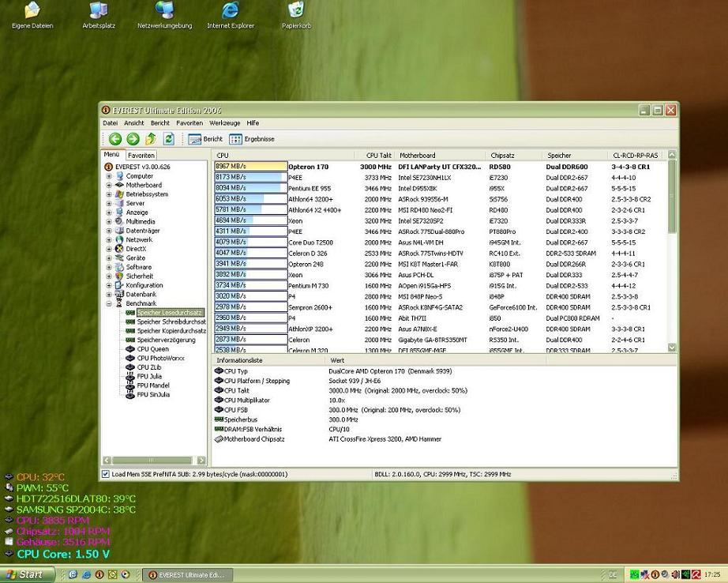Click the Speicher column header
The height and width of the screenshot is (583, 728).
tap(559, 156)
